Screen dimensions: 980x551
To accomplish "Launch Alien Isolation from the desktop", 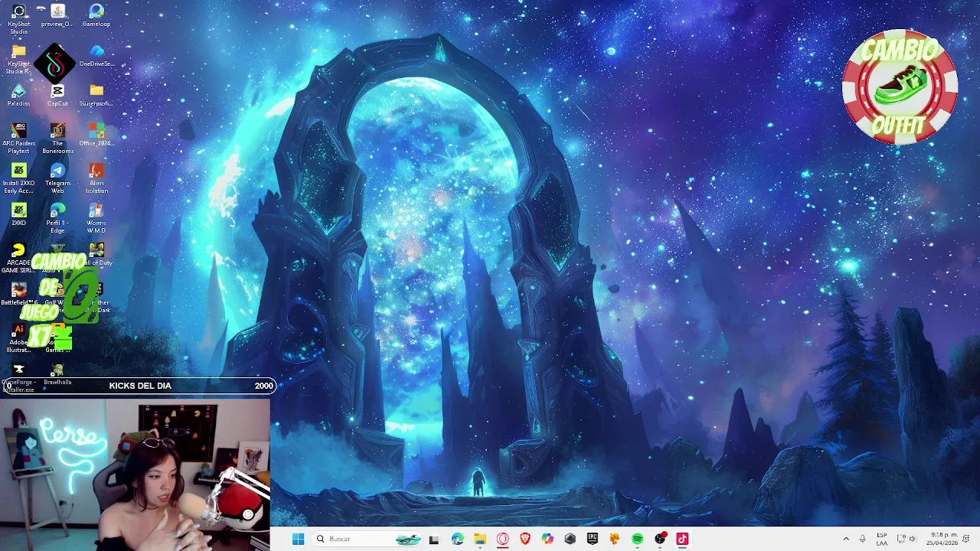I will click(x=96, y=178).
